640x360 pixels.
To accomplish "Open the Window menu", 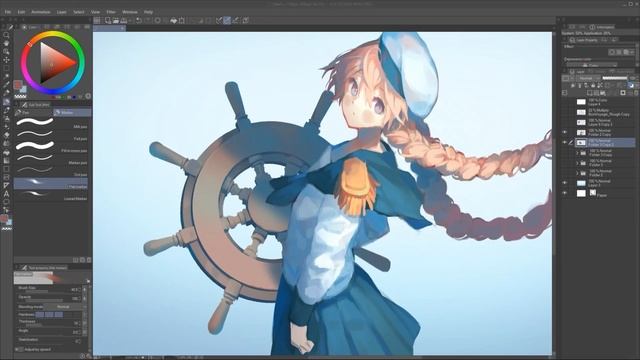I will coord(130,12).
